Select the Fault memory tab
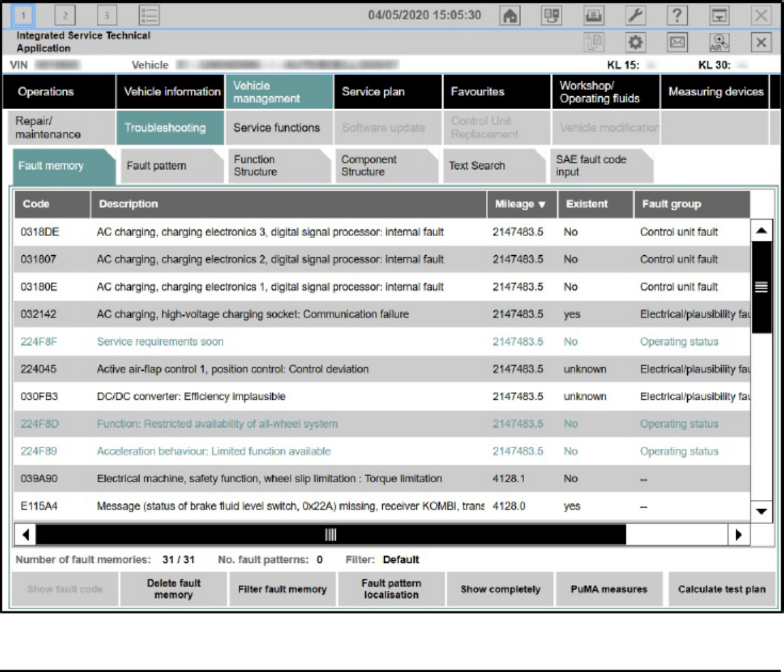Viewport: 784px width, 672px height. click(64, 166)
